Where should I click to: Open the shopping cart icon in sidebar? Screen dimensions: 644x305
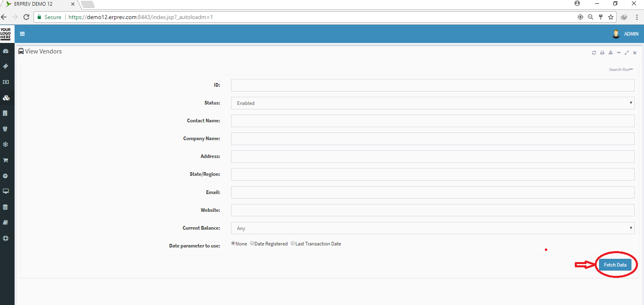tap(6, 160)
